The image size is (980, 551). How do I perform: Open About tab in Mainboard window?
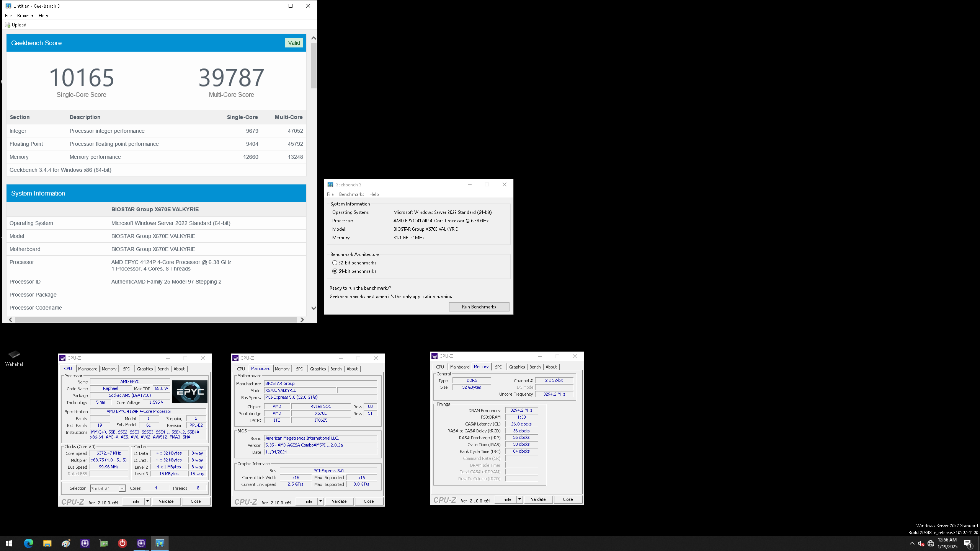coord(352,369)
